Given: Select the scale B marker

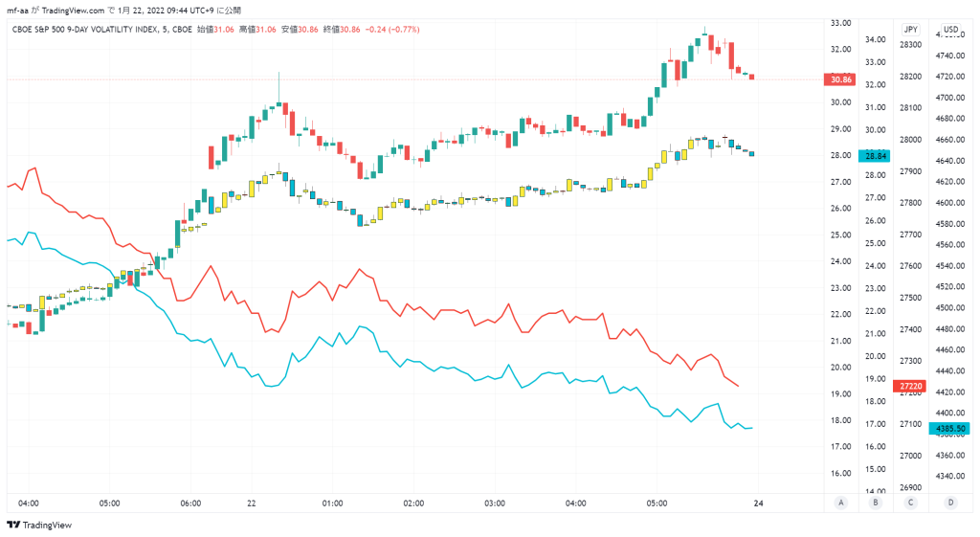Looking at the screenshot, I should pyautogui.click(x=876, y=503).
